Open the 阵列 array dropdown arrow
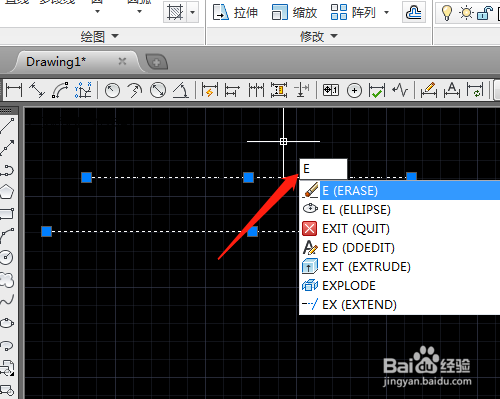This screenshot has height=399, width=500. pos(387,13)
